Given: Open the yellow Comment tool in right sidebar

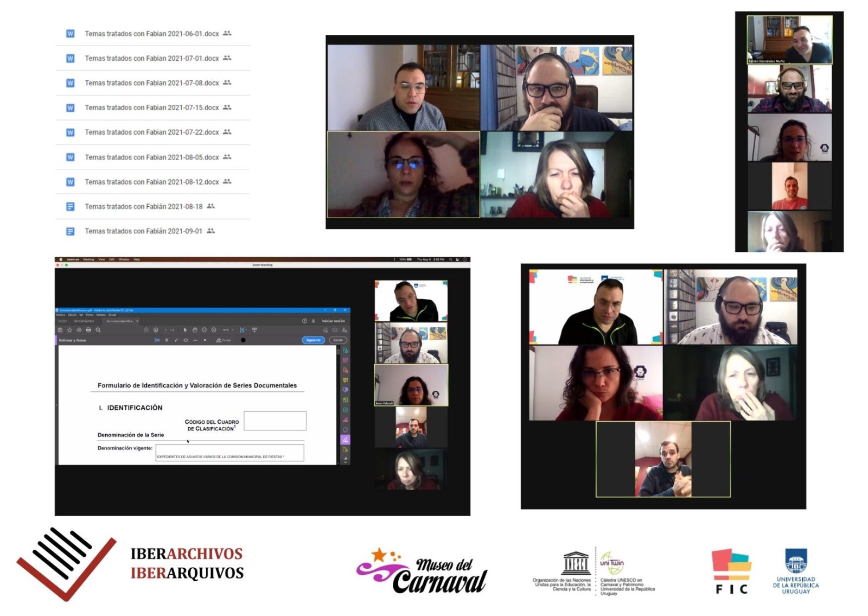Looking at the screenshot, I should 345,380.
